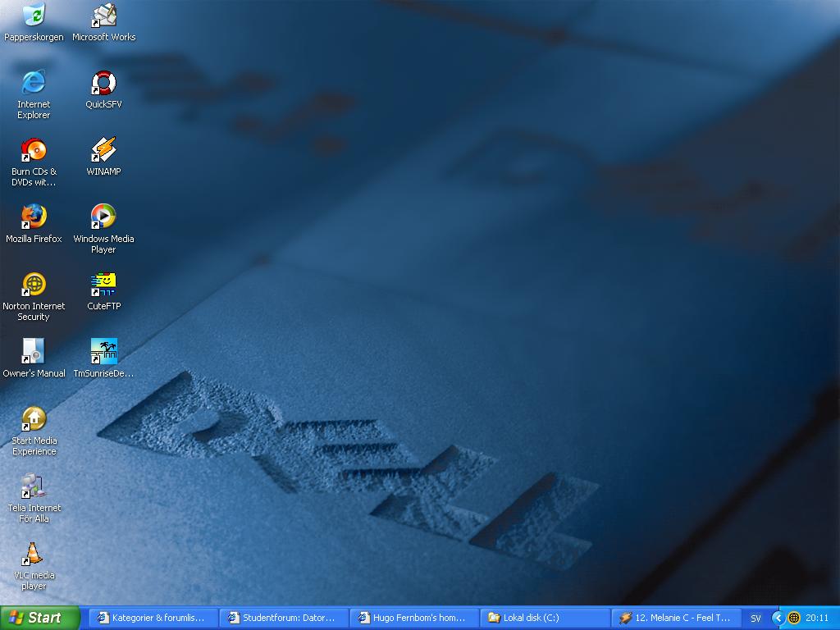840x630 pixels.
Task: Switch to Kategorier & forumlis... taskbar window
Action: pos(153,618)
